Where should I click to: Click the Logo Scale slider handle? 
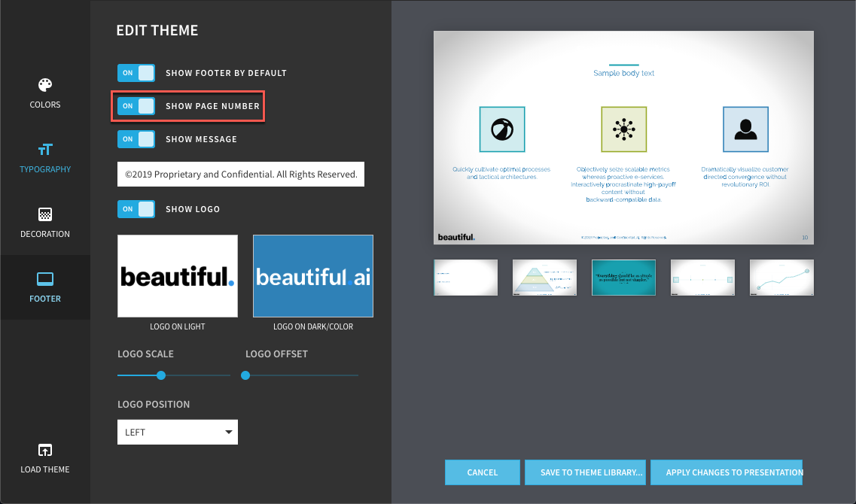coord(161,375)
